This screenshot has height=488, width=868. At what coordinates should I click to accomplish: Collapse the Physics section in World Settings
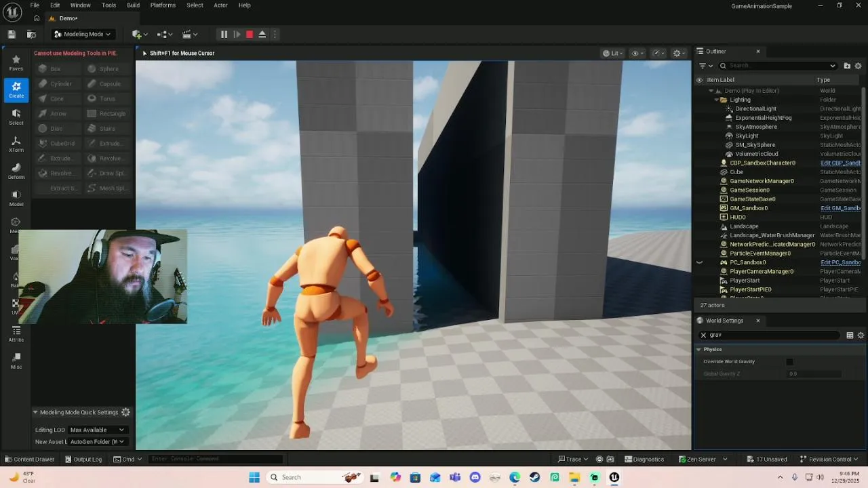(698, 350)
